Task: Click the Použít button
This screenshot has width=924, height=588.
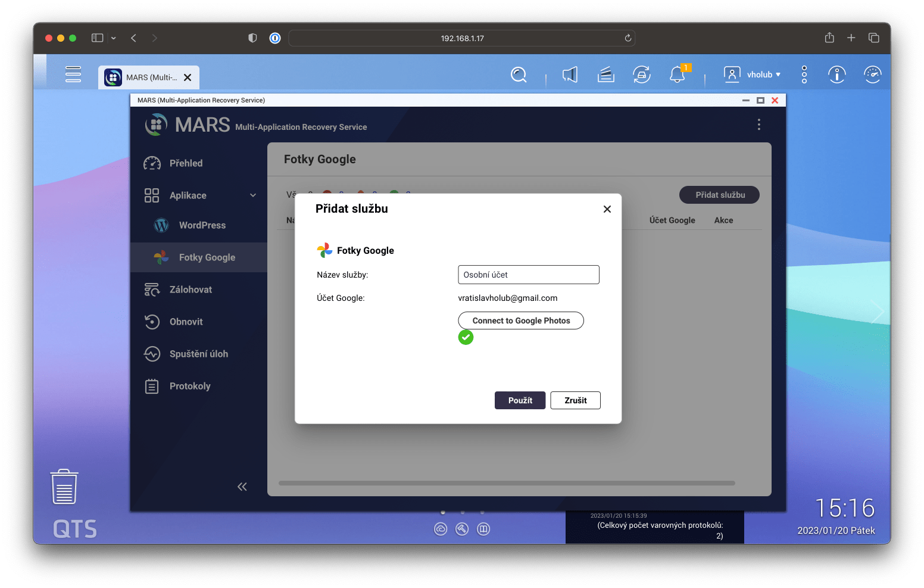Action: click(520, 400)
